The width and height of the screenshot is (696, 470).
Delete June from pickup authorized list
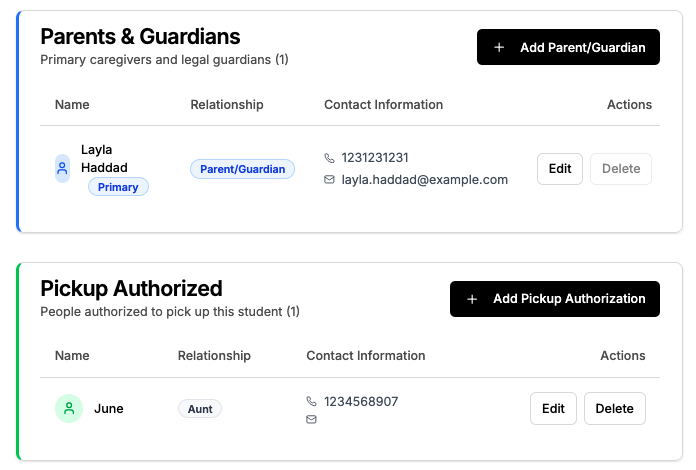(x=614, y=408)
